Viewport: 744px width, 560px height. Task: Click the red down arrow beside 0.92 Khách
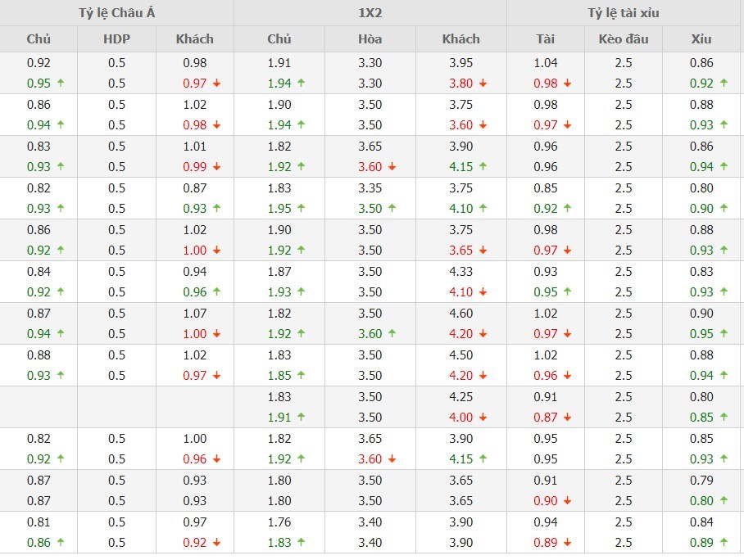pos(216,542)
